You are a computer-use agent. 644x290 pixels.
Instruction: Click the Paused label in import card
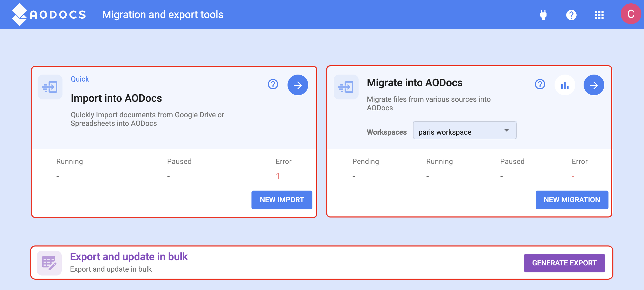coord(179,162)
